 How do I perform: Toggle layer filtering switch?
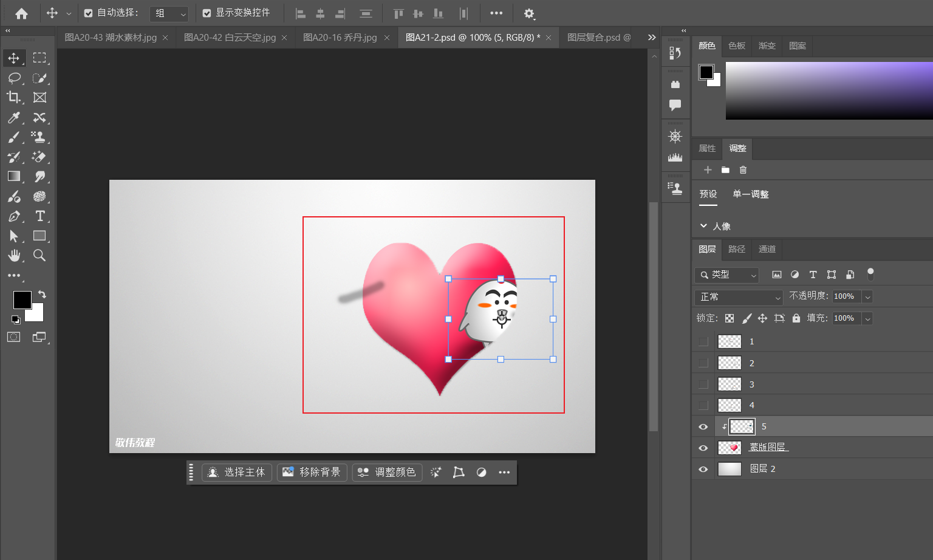pos(870,274)
